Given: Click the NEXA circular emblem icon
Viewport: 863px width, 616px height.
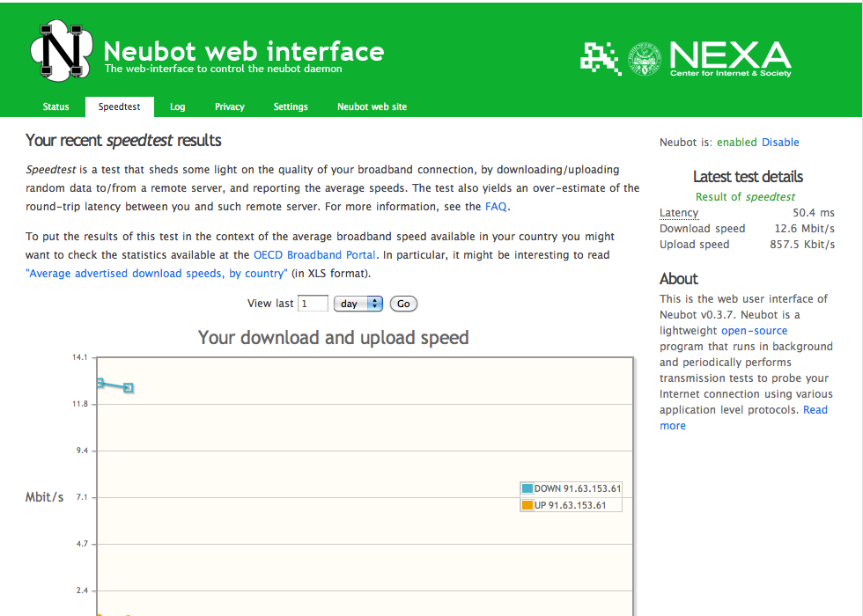Looking at the screenshot, I should [x=643, y=57].
